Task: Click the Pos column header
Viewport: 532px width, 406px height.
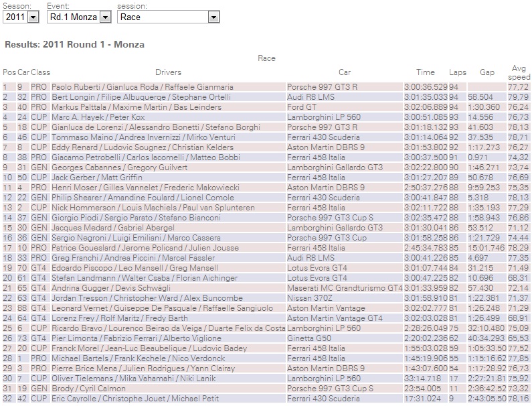Action: tap(9, 72)
